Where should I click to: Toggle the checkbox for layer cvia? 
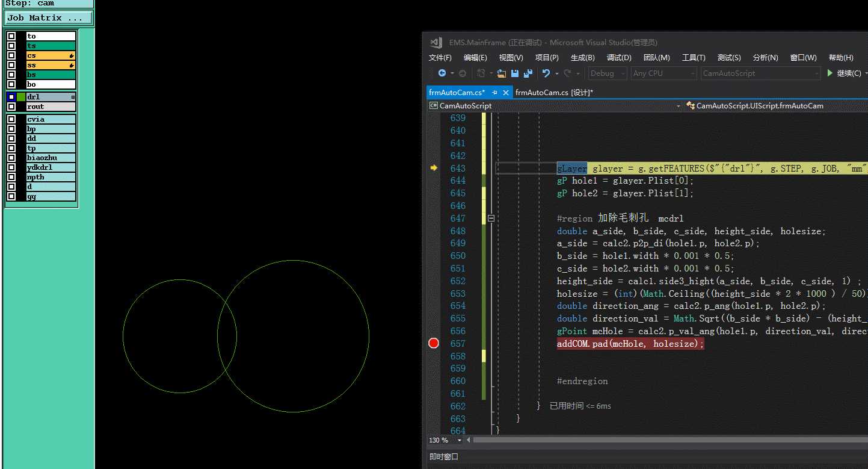click(11, 119)
